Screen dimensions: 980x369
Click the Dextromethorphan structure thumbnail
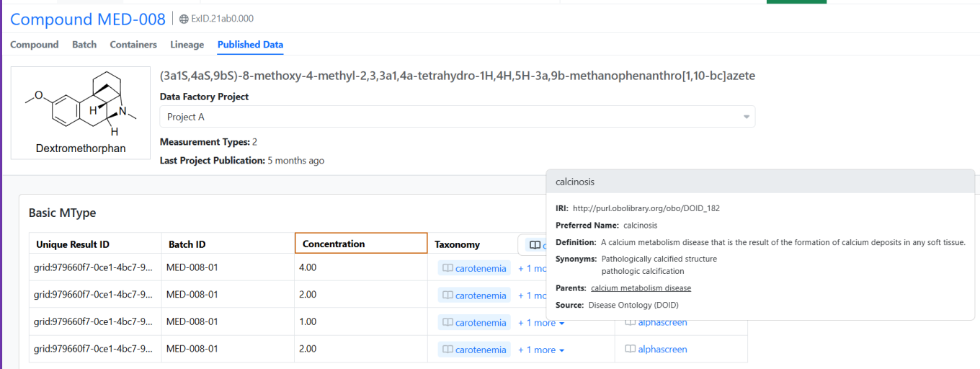pyautogui.click(x=81, y=112)
